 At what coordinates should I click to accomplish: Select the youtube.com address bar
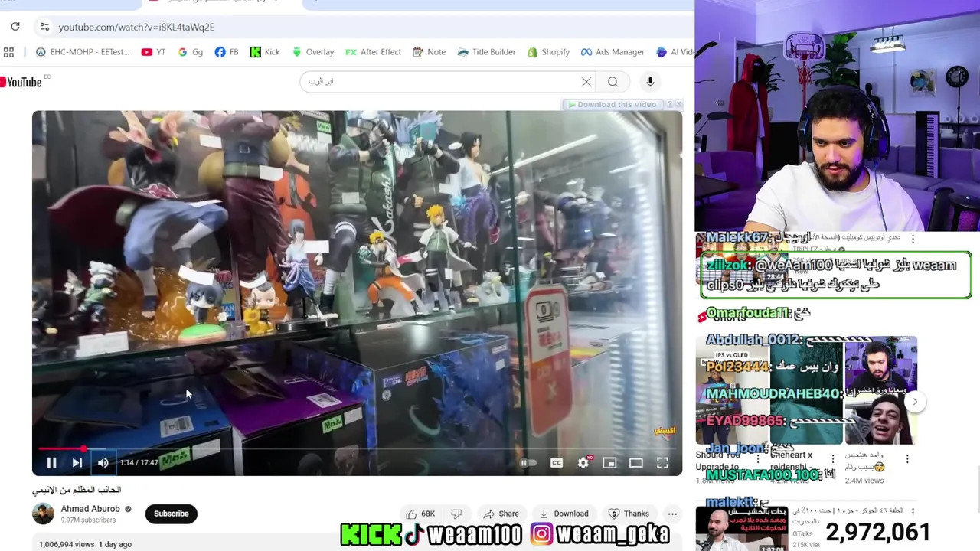pyautogui.click(x=136, y=27)
